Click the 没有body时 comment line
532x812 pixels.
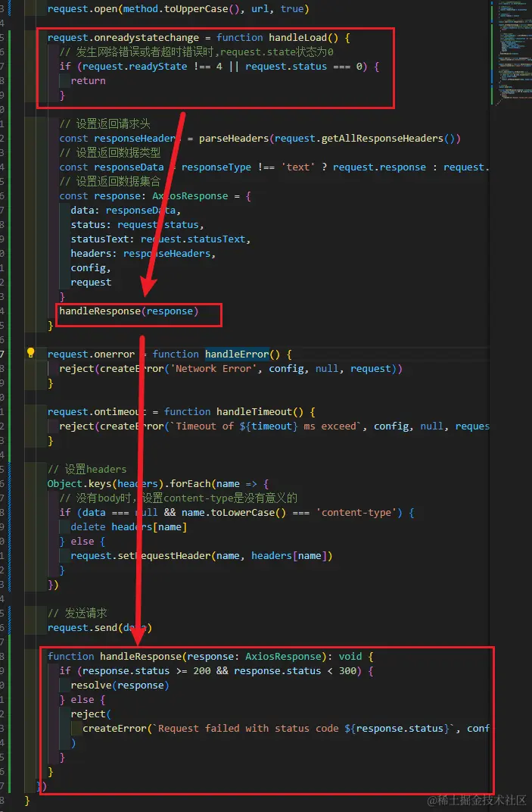pyautogui.click(x=179, y=498)
